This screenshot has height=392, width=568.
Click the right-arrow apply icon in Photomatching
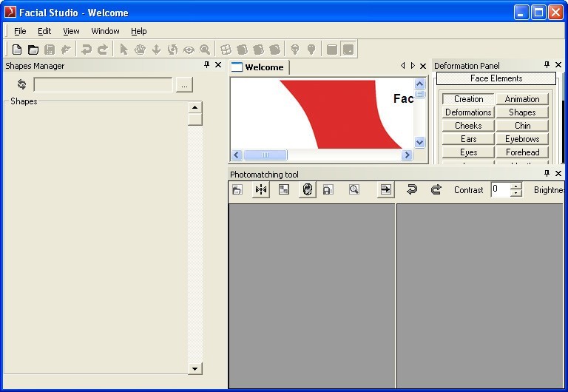(x=385, y=189)
